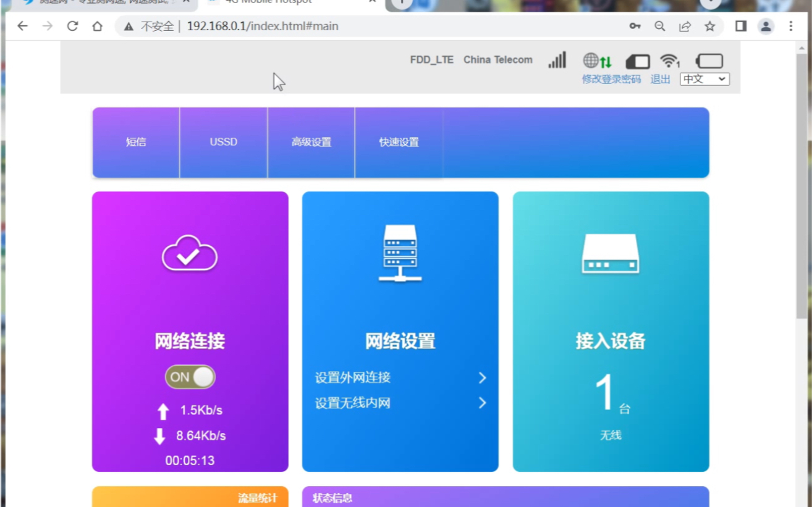Screen dimensions: 812x507
Task: Click the FDD_LTE network type text
Action: [432, 60]
